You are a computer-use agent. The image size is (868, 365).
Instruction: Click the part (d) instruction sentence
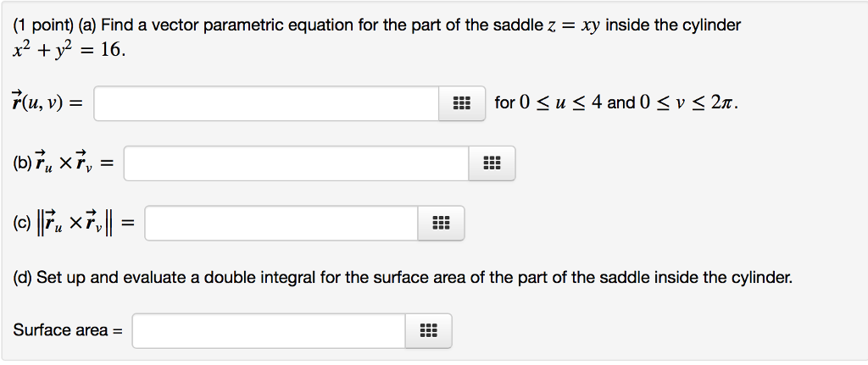coord(403,277)
